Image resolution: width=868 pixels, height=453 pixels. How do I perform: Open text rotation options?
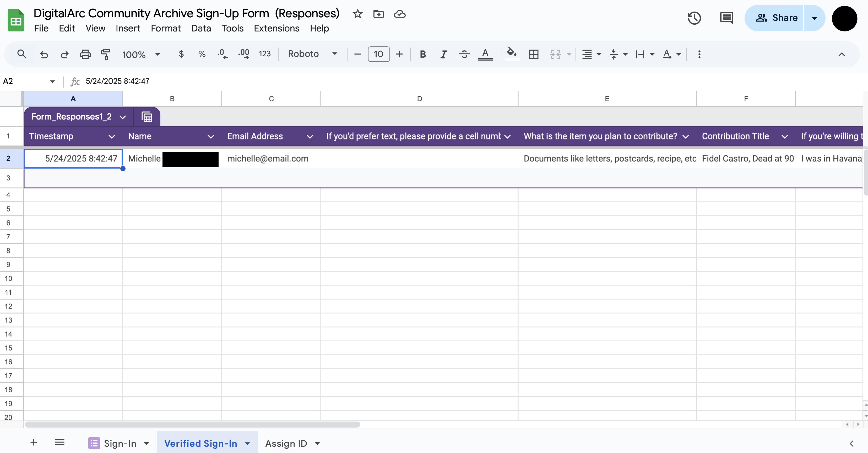tap(671, 54)
